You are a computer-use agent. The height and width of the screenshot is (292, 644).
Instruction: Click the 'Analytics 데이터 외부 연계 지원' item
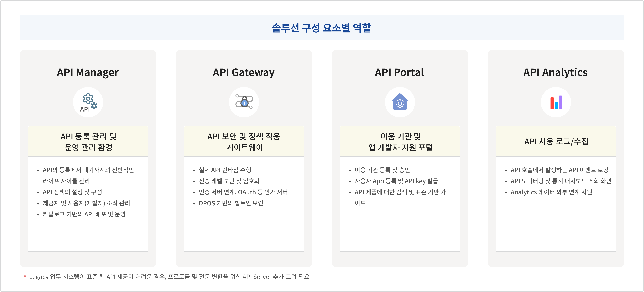point(551,192)
